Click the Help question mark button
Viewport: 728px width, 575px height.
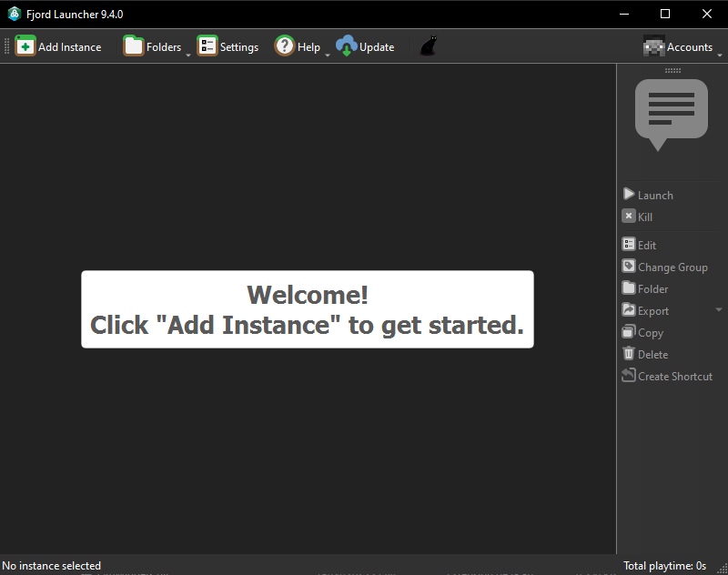(298, 46)
